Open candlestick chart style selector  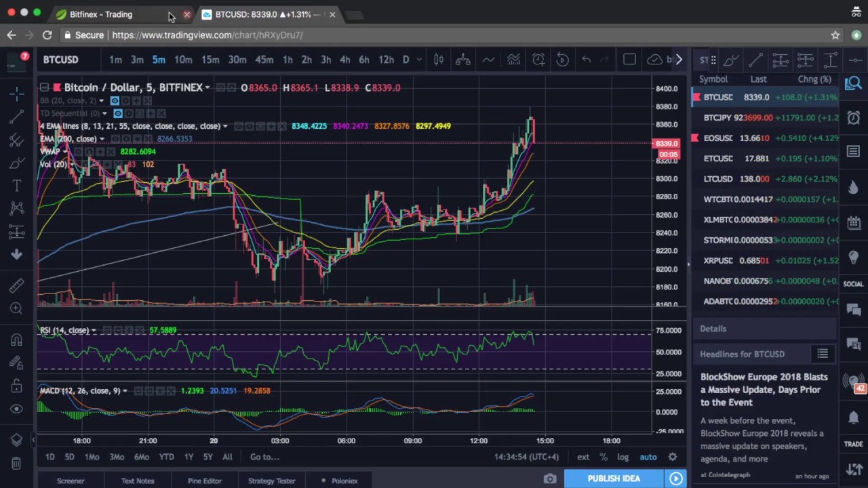pyautogui.click(x=438, y=60)
